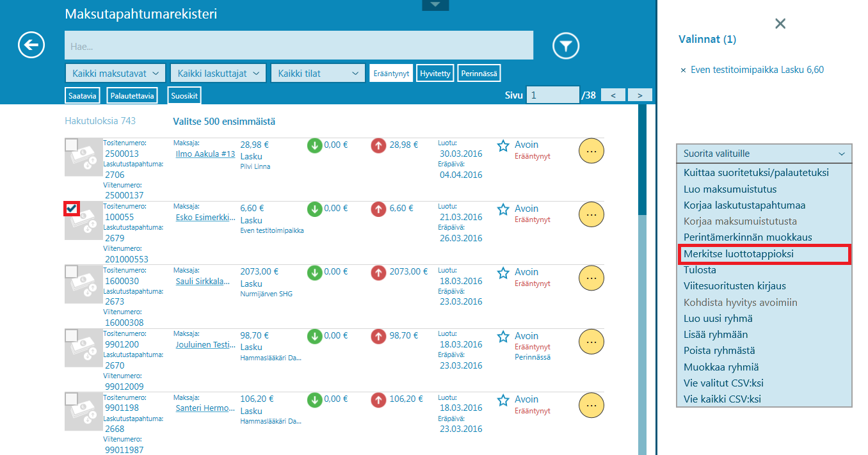868x455 pixels.
Task: Open three-dot menu for Santeri Hermo row
Action: (591, 405)
